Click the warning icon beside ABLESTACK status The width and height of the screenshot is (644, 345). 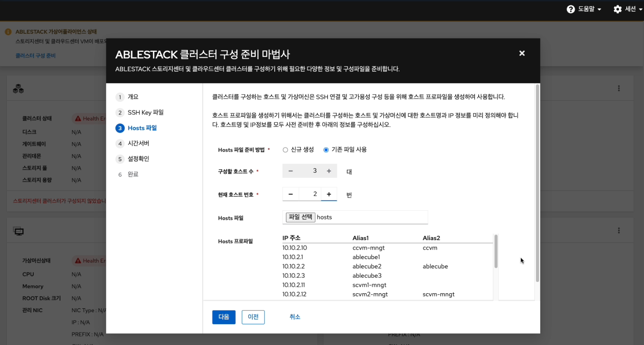pyautogui.click(x=8, y=32)
